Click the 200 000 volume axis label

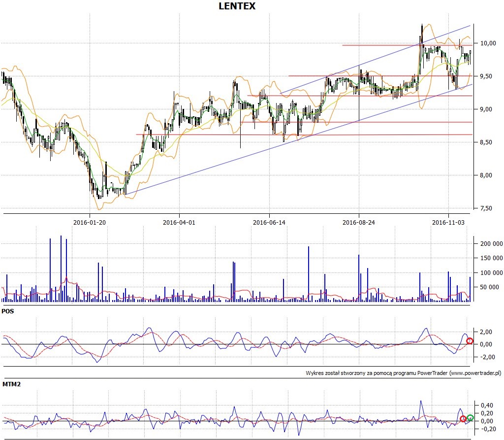tap(492, 244)
